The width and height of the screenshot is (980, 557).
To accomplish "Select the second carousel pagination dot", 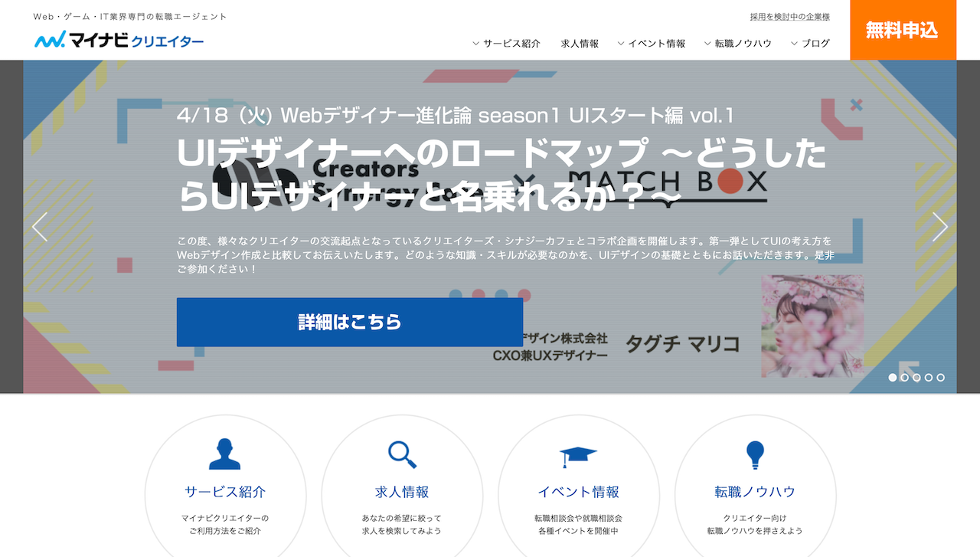I will pos(905,377).
